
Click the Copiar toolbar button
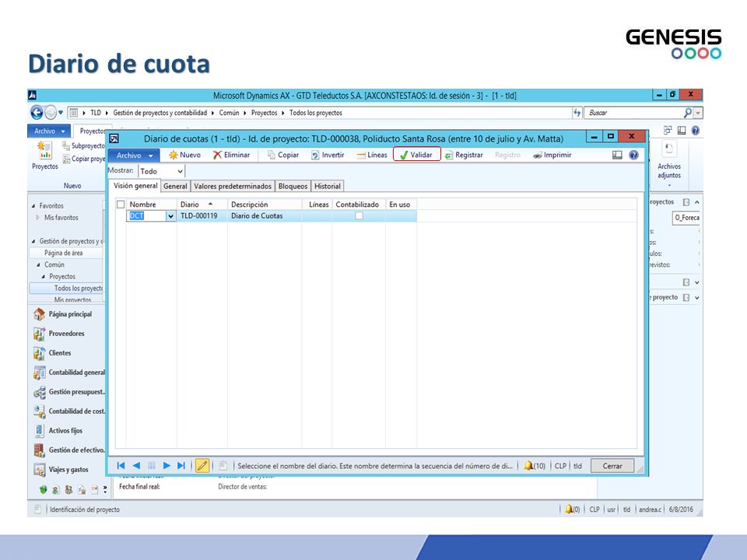[x=283, y=155]
